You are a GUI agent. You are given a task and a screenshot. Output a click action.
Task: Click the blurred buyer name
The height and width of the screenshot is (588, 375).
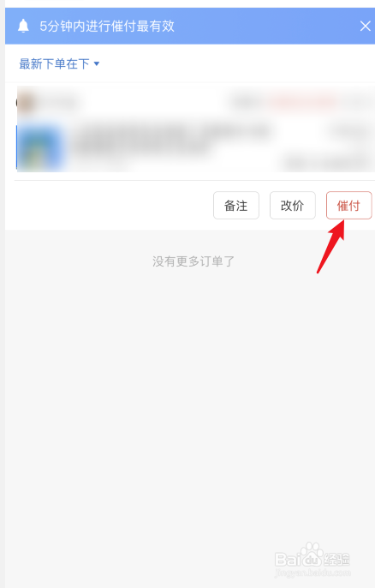point(58,102)
